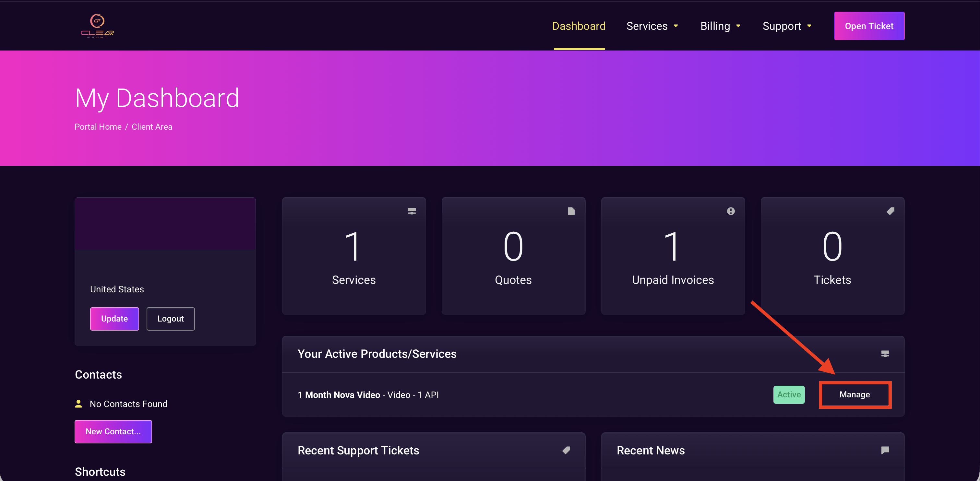Screen dimensions: 980x481
Task: Click the tag icon in Tickets tile
Action: click(890, 211)
